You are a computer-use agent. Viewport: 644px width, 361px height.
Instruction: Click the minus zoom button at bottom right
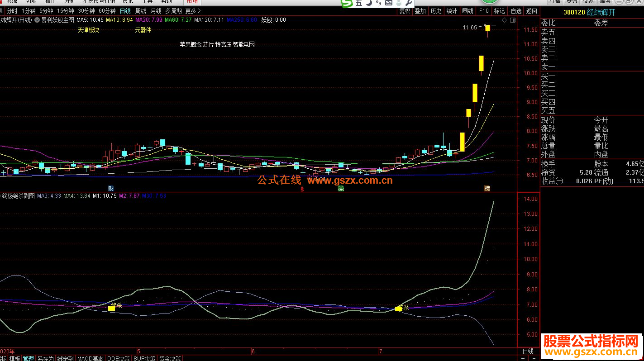(x=534, y=358)
